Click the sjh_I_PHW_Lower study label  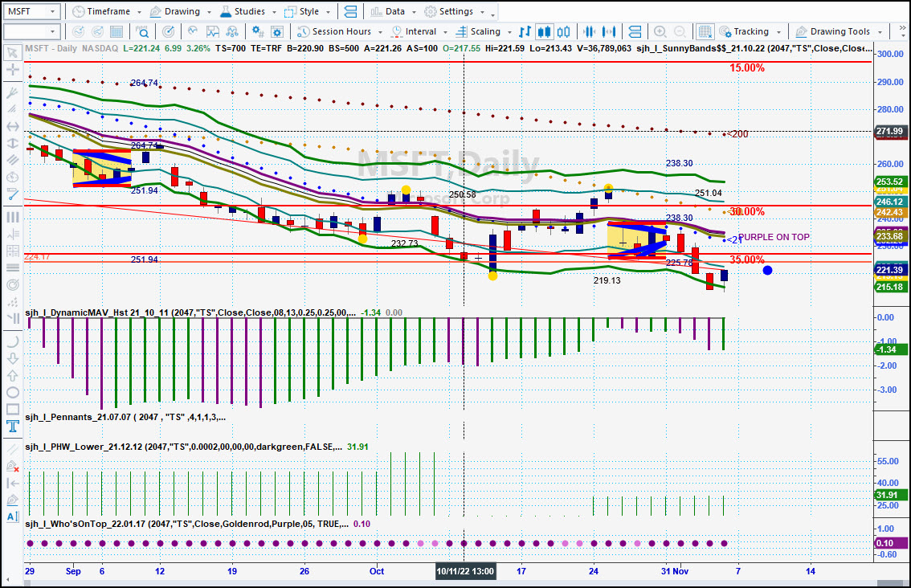[183, 447]
